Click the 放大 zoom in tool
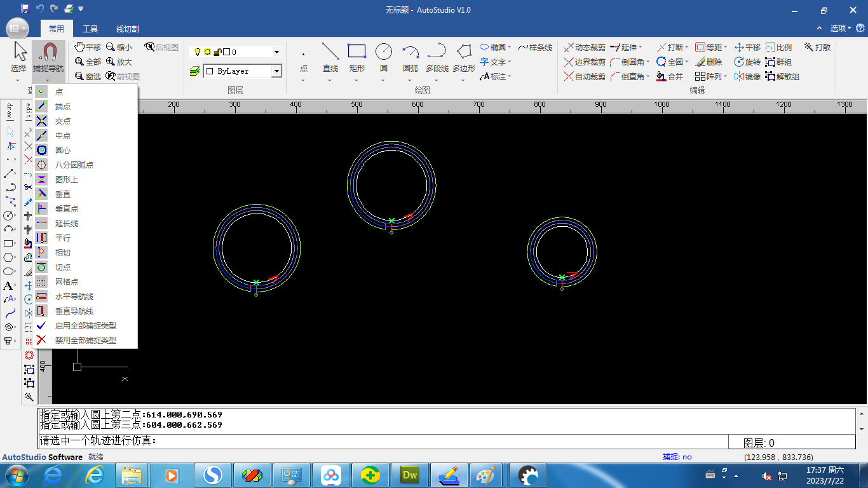The height and width of the screenshot is (488, 868). (119, 62)
